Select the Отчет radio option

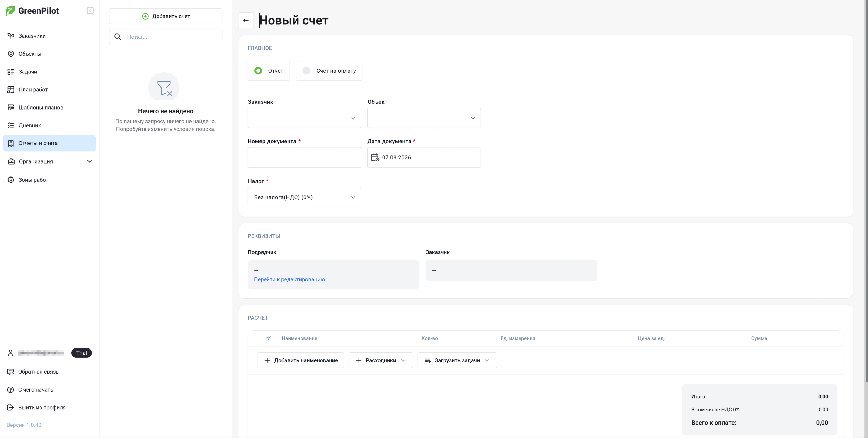pos(269,71)
